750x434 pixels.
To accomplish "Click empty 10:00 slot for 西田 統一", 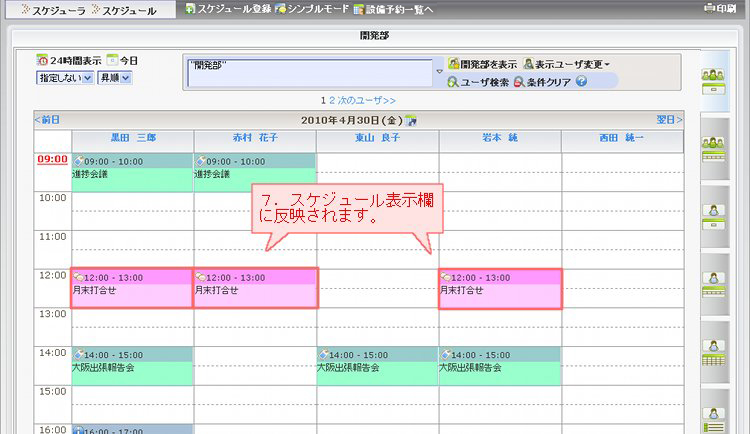I will tap(623, 211).
